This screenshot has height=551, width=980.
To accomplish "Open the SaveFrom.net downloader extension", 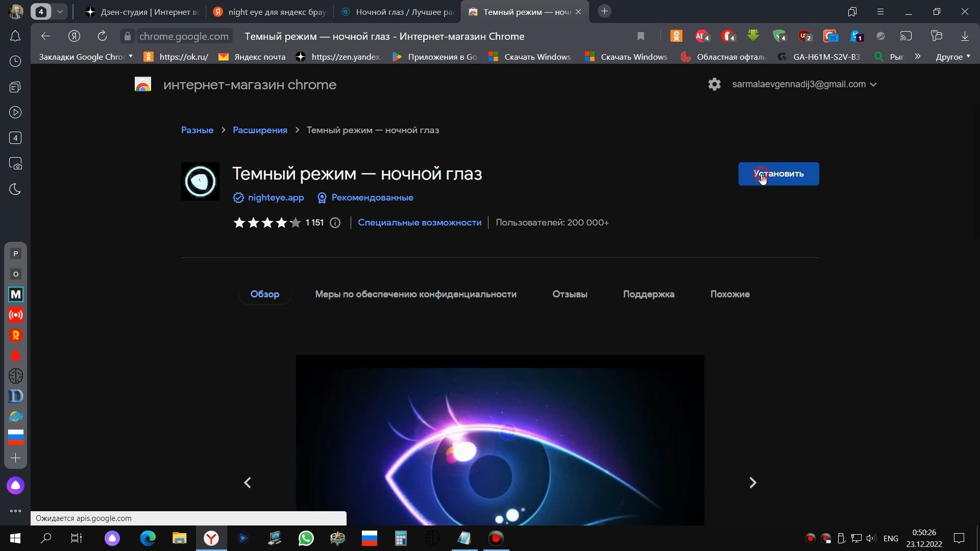I will [x=753, y=36].
